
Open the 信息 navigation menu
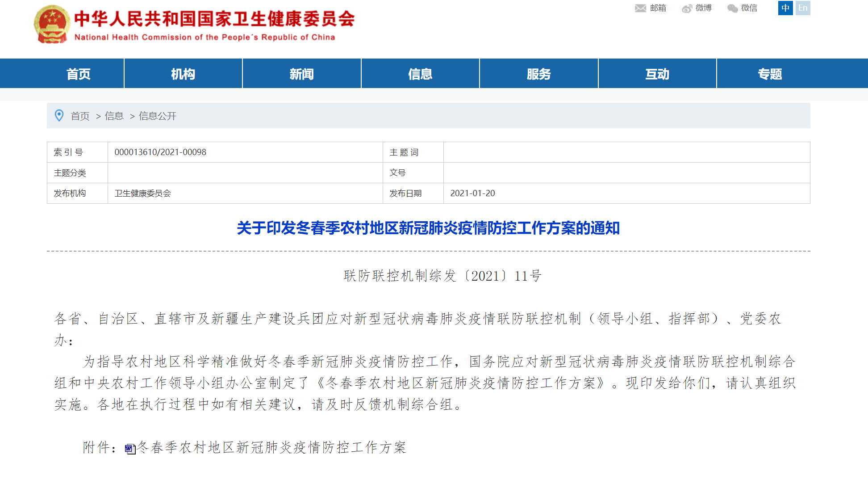tap(420, 74)
